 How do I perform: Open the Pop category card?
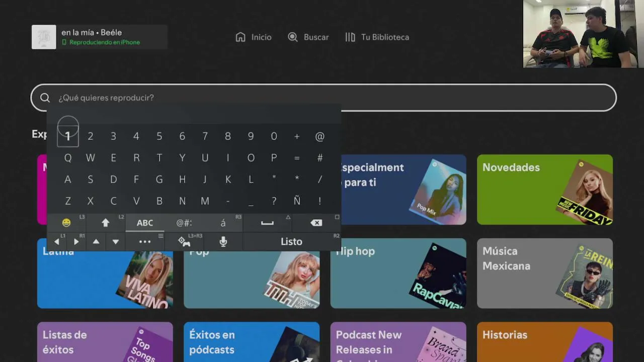click(252, 280)
